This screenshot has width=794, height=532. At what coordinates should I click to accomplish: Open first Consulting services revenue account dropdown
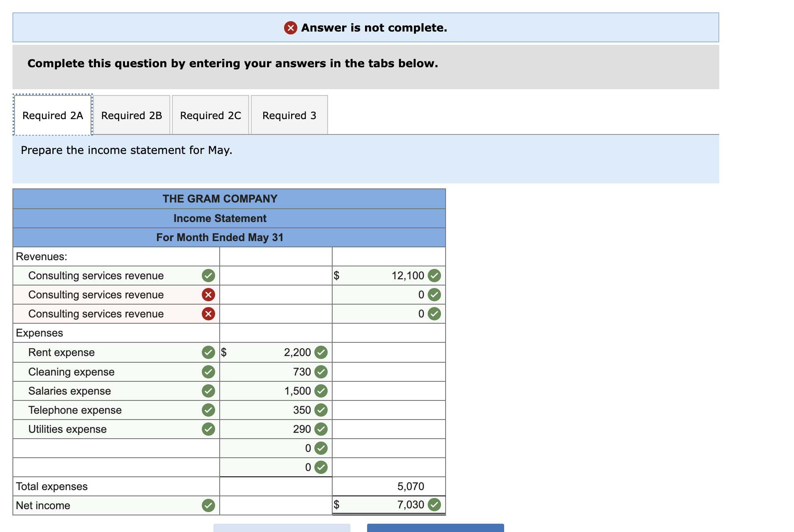pos(108,276)
